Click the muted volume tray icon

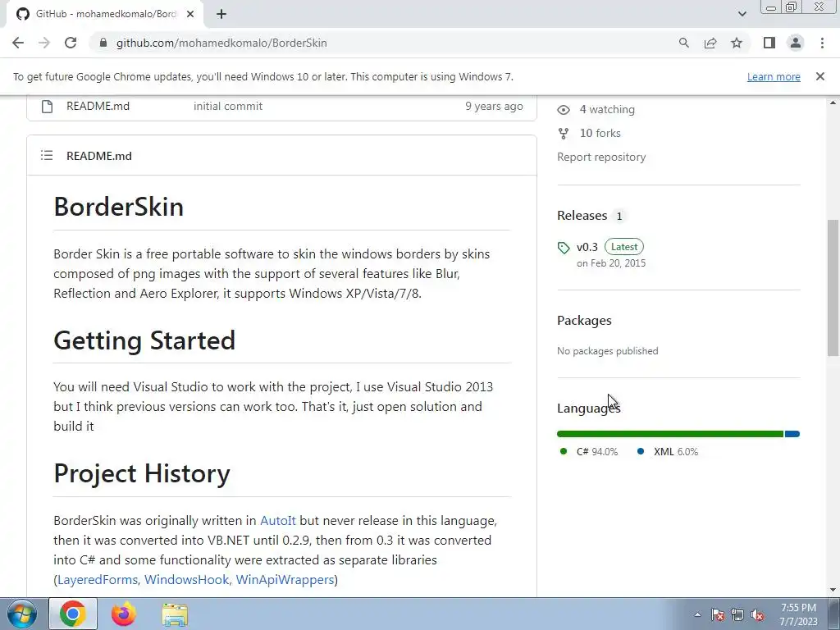[757, 615]
